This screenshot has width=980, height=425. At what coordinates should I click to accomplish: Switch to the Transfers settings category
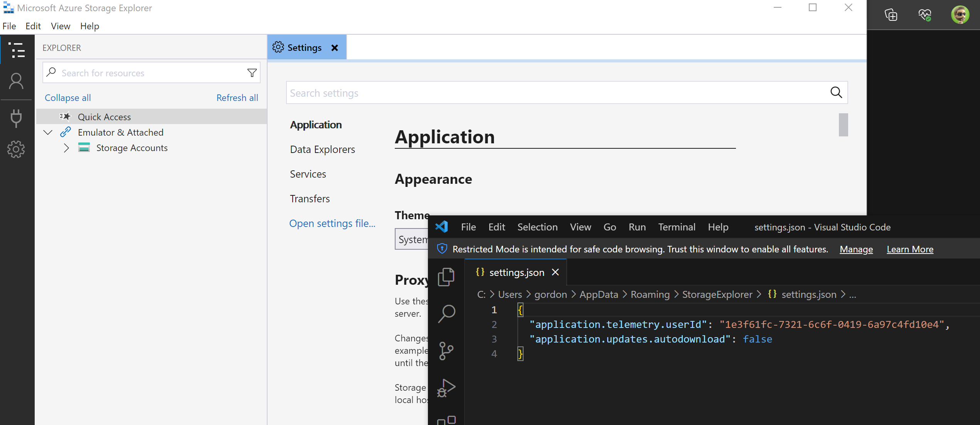(x=310, y=198)
